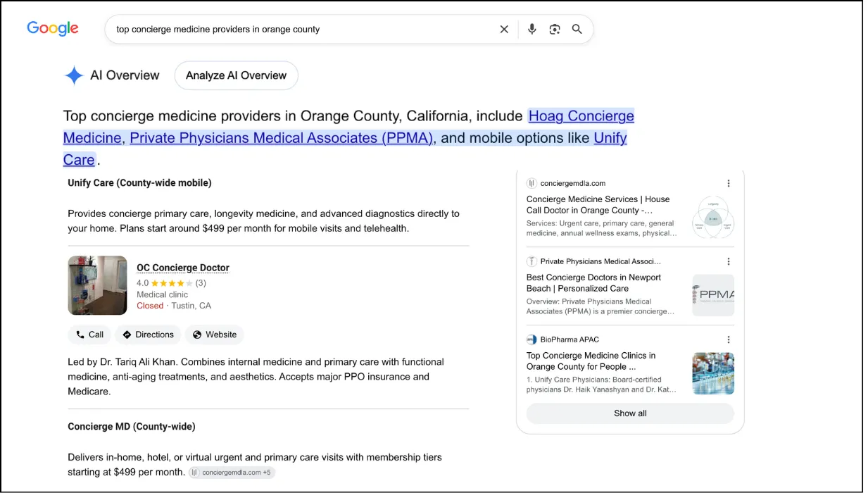
Task: Open Best Concierge Doctors in Newport Beach result
Action: (593, 282)
